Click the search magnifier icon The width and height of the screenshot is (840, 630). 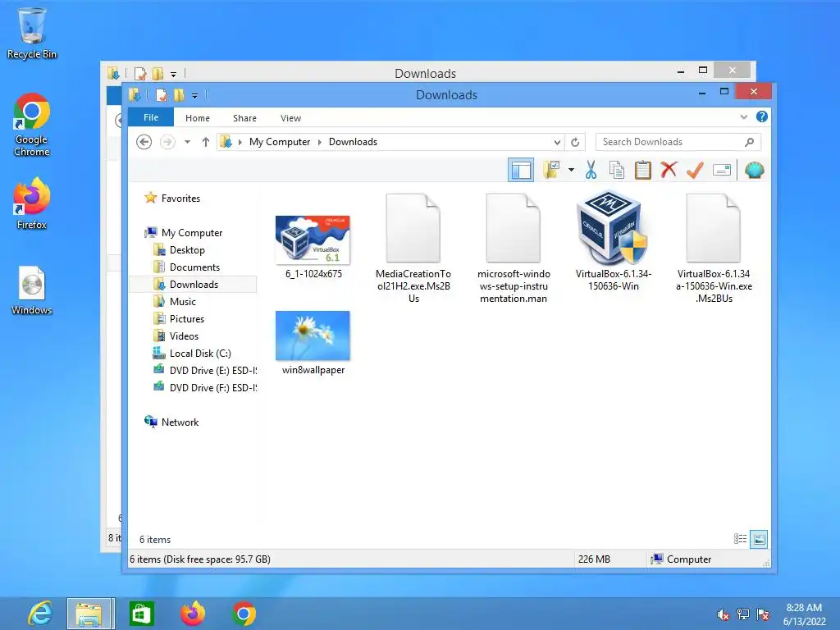pyautogui.click(x=750, y=142)
